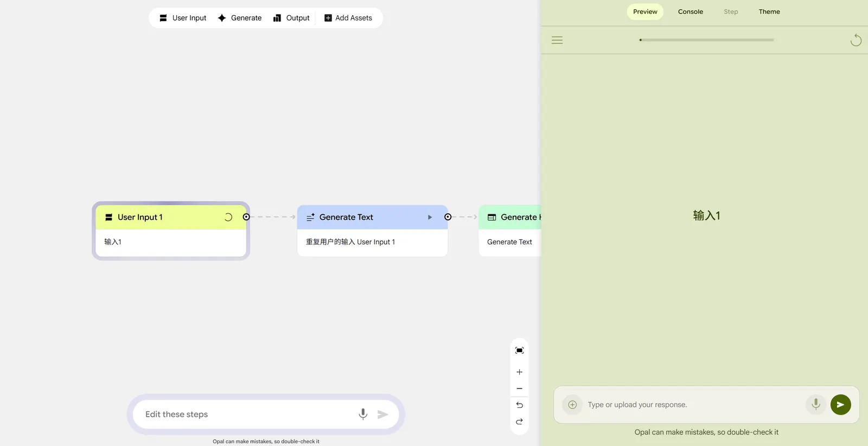Undo the last canvas action
Screen dimensions: 868x446
point(519,405)
